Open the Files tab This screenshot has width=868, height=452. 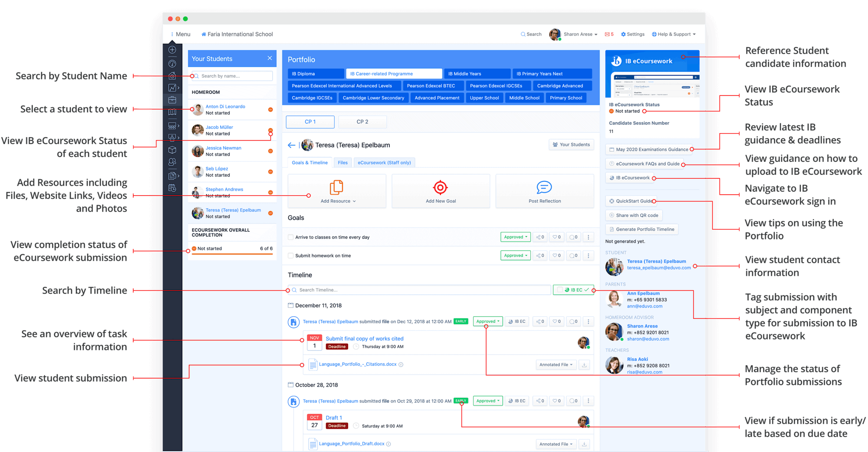tap(343, 163)
